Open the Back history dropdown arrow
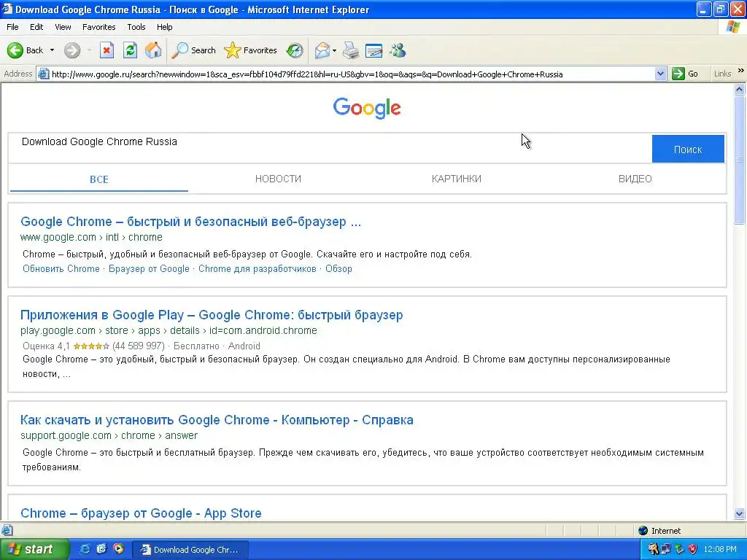Viewport: 747px width, 560px height. (52, 50)
